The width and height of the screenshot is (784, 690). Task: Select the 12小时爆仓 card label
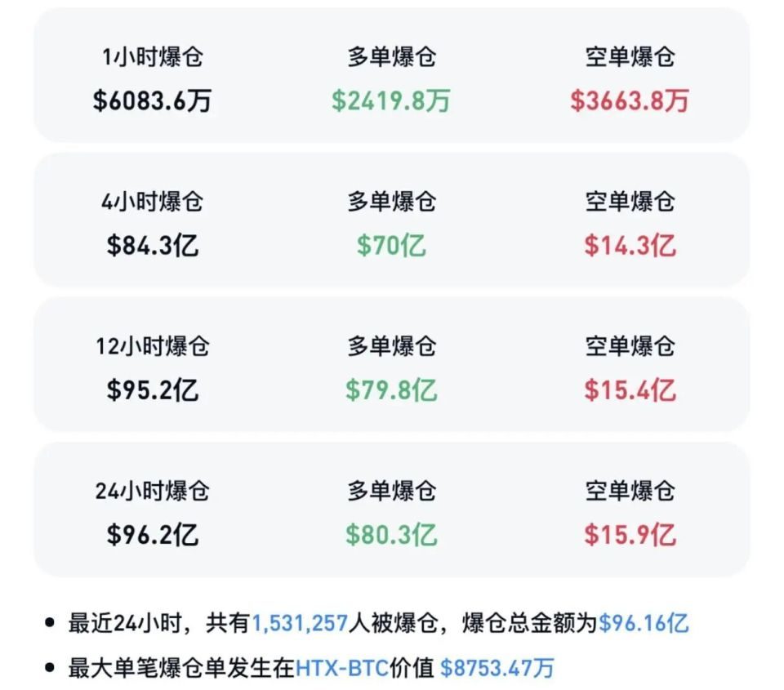coord(152,346)
